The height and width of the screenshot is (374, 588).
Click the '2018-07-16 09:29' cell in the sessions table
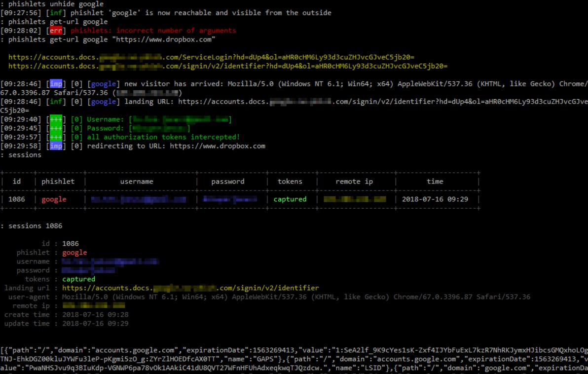pos(435,199)
